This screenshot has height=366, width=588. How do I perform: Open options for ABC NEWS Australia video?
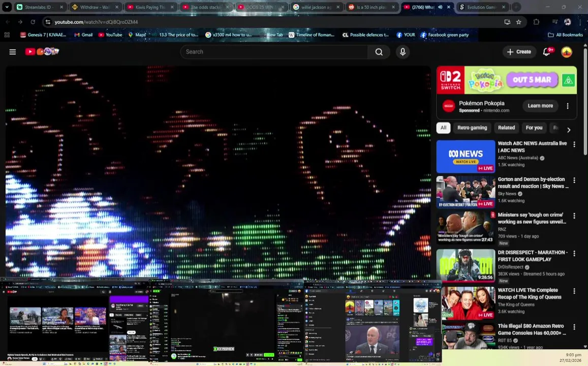coord(574,144)
